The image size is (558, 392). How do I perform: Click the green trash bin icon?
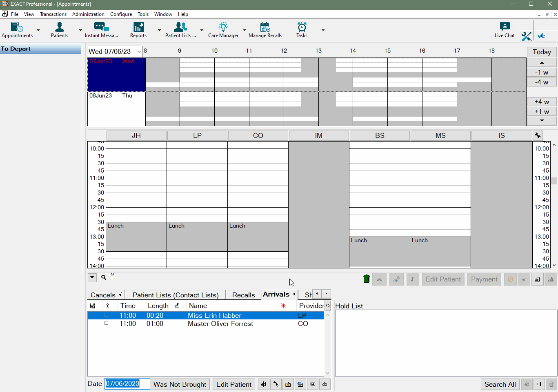click(x=366, y=279)
